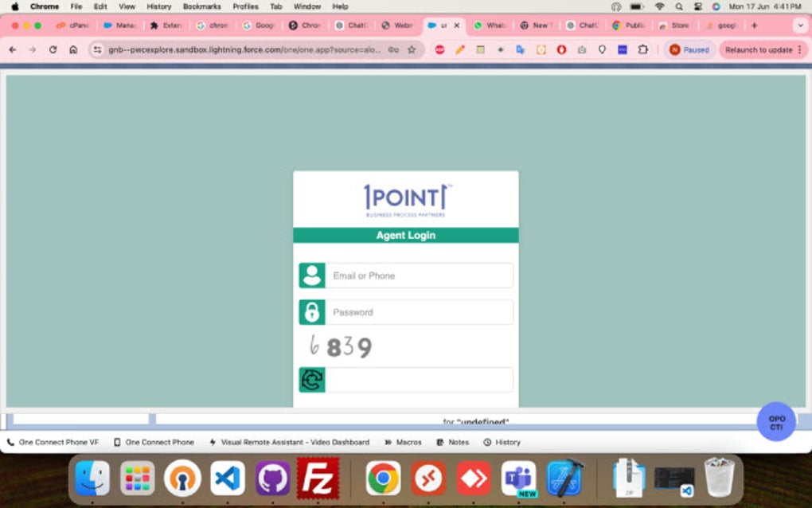The width and height of the screenshot is (812, 508).
Task: Open the Bookmarks menu
Action: [202, 6]
